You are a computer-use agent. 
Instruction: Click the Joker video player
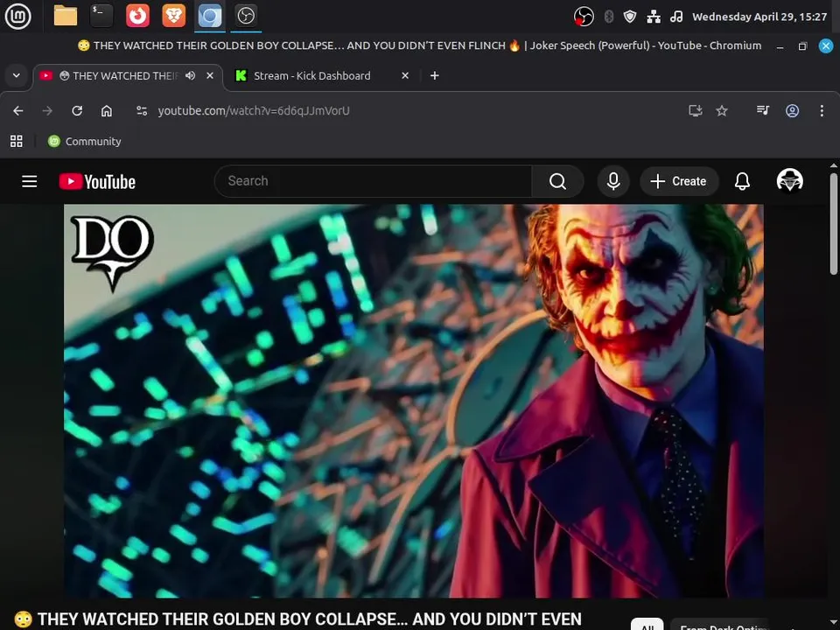[414, 401]
